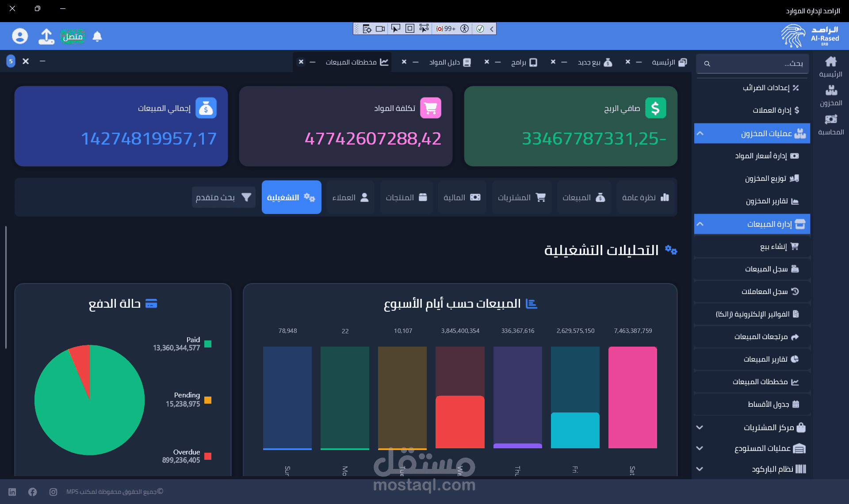Toggle the Paid legend swatch
The image size is (849, 504).
[x=208, y=344]
